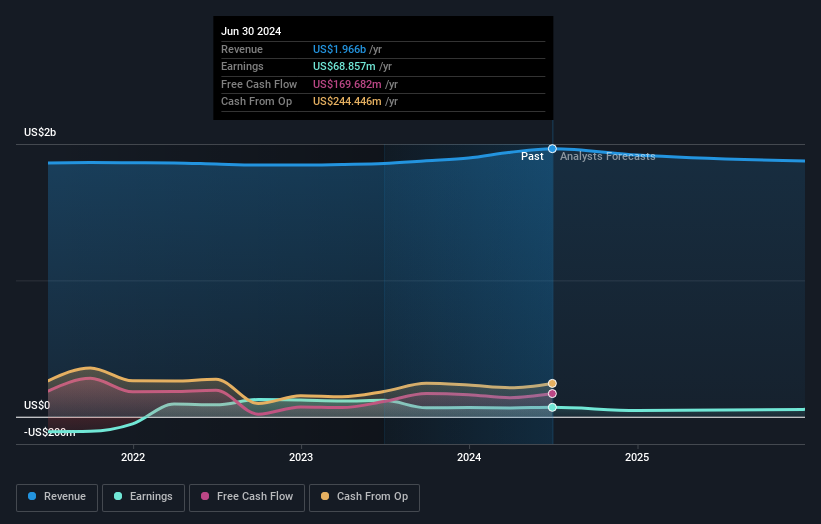Screen dimensions: 821x524
Task: Click the Jun 30 2024 tooltip date
Action: (251, 31)
